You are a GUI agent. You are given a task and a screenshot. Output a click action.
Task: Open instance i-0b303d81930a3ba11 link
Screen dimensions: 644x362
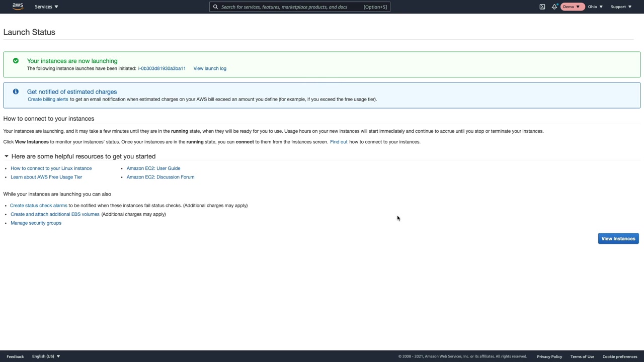[x=162, y=68]
